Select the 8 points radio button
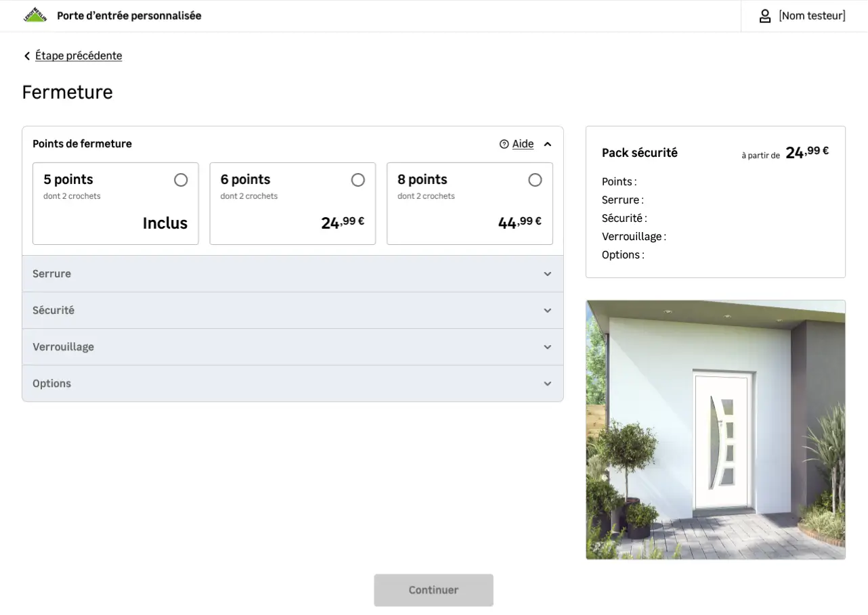The image size is (868, 615). (535, 180)
